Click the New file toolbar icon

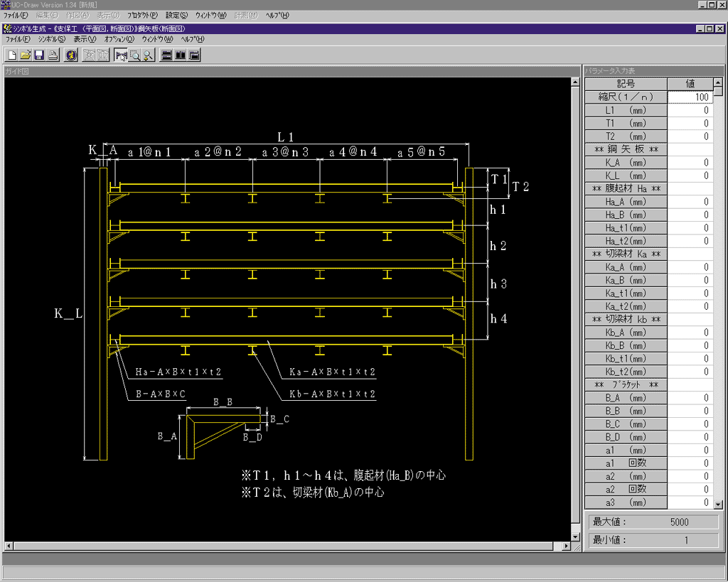[12, 55]
